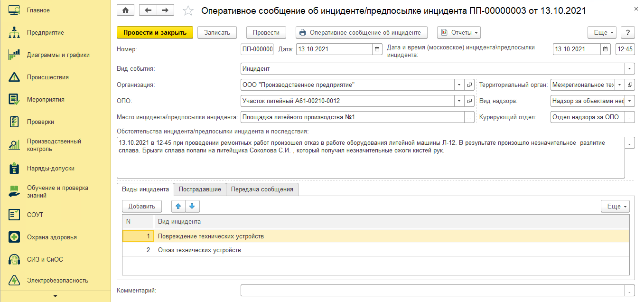Click the N column header

pyautogui.click(x=138, y=222)
